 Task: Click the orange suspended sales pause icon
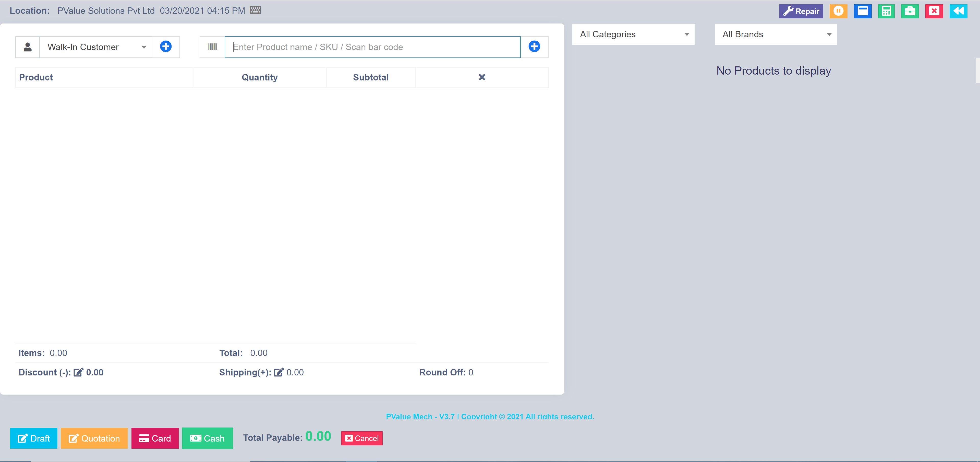coord(838,11)
